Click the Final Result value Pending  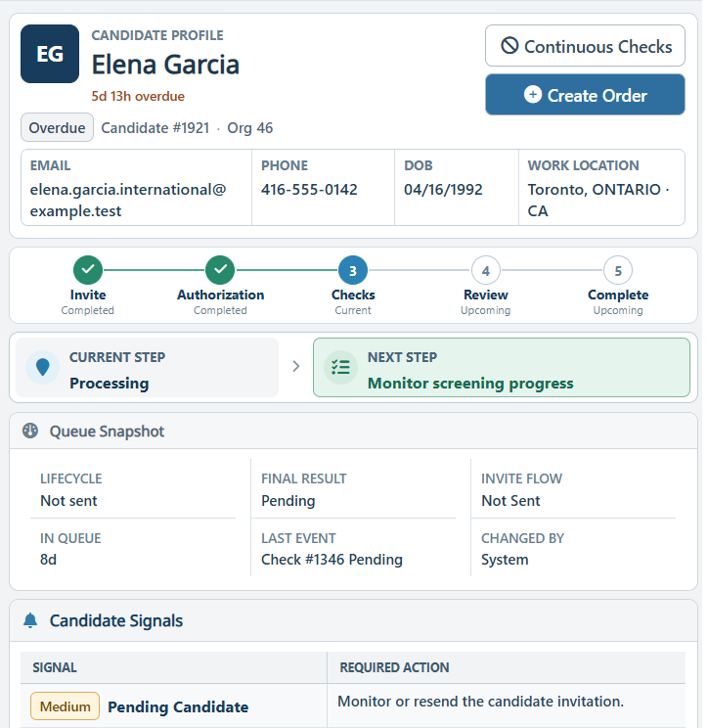(x=288, y=501)
